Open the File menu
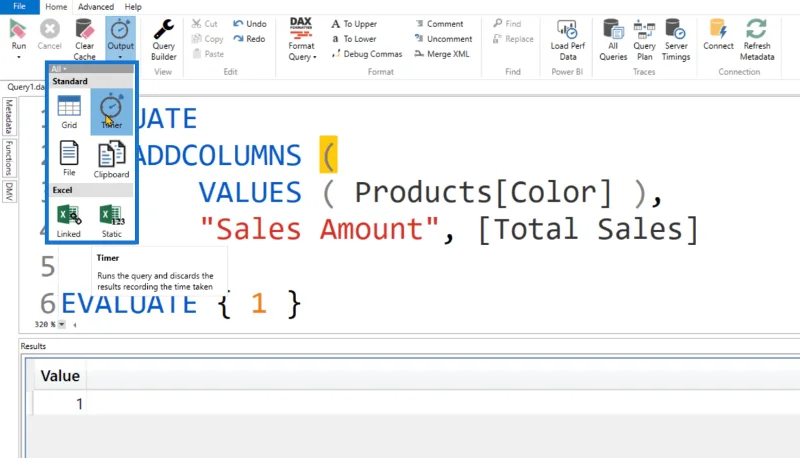The height and width of the screenshot is (458, 800). pos(19,7)
